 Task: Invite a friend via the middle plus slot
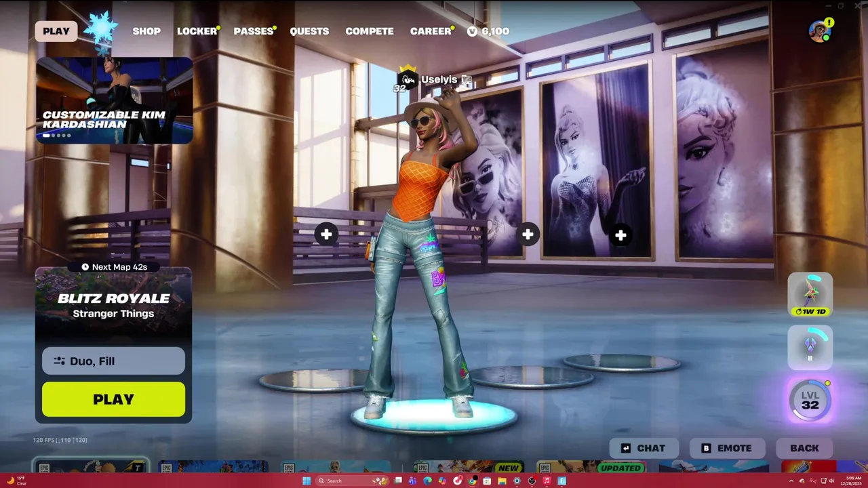pyautogui.click(x=528, y=235)
